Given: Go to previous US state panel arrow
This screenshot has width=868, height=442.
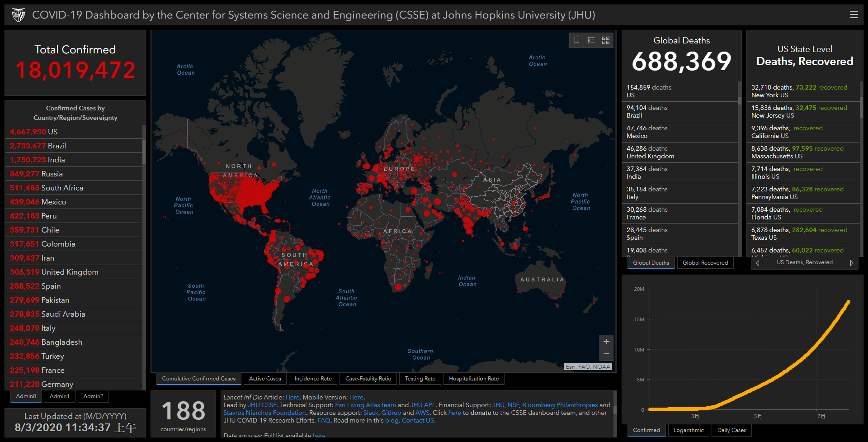Looking at the screenshot, I should [x=758, y=263].
